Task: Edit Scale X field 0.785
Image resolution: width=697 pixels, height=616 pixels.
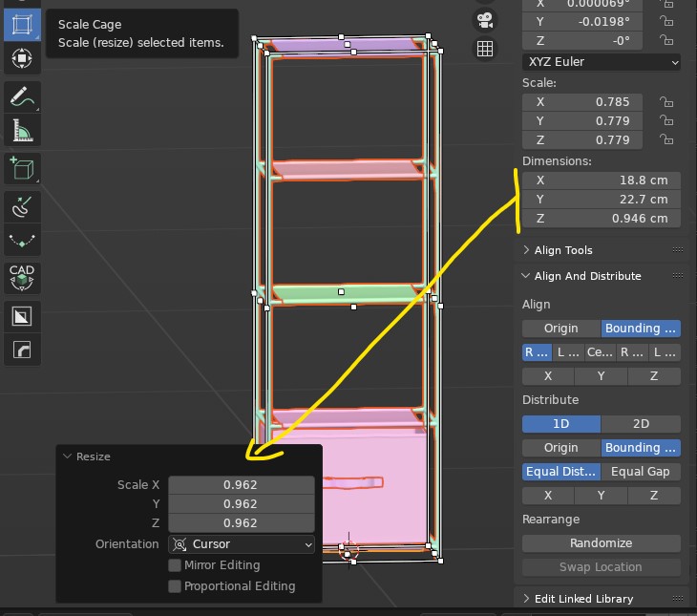Action: click(x=582, y=102)
